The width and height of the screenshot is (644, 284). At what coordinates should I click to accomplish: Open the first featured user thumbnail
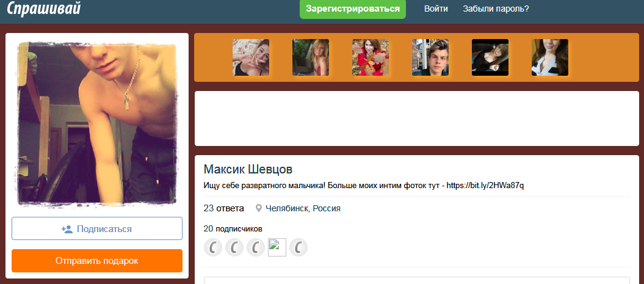click(x=251, y=57)
